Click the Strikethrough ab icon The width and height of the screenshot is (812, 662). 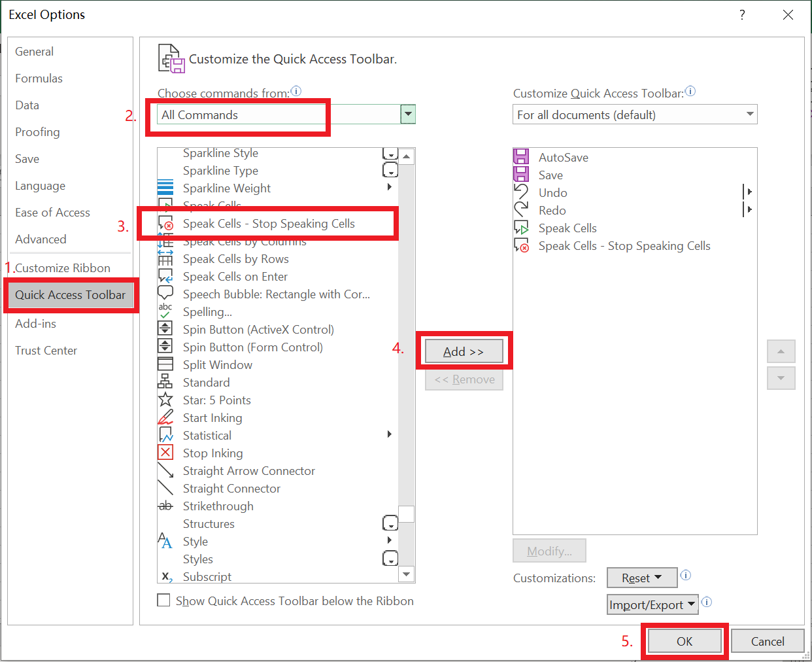pos(165,506)
